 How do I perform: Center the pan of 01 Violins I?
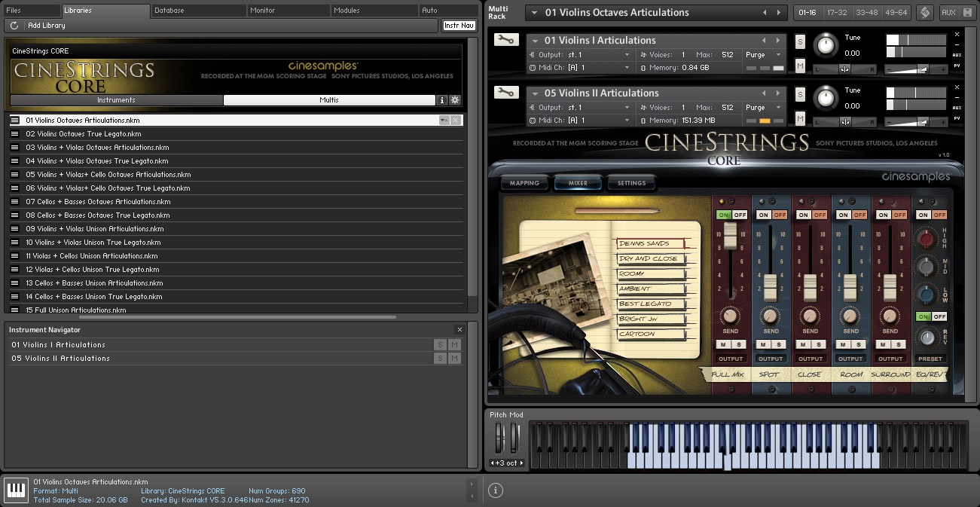(844, 69)
